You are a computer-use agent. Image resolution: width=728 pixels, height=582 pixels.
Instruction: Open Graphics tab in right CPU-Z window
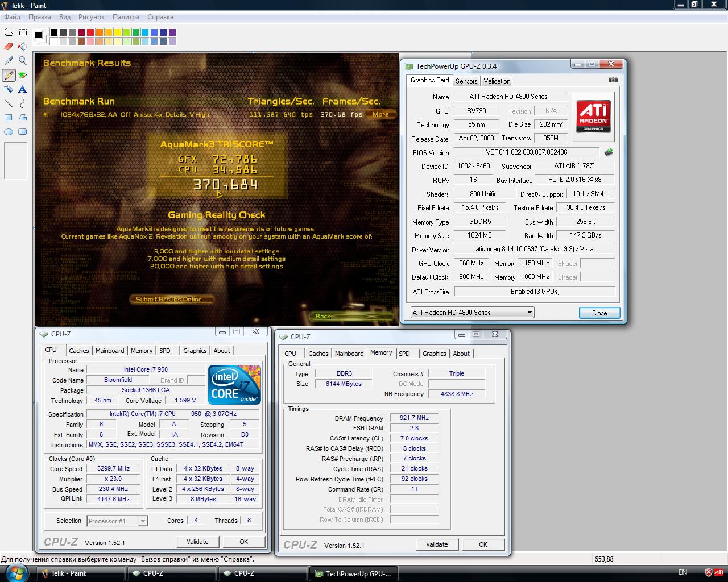435,354
